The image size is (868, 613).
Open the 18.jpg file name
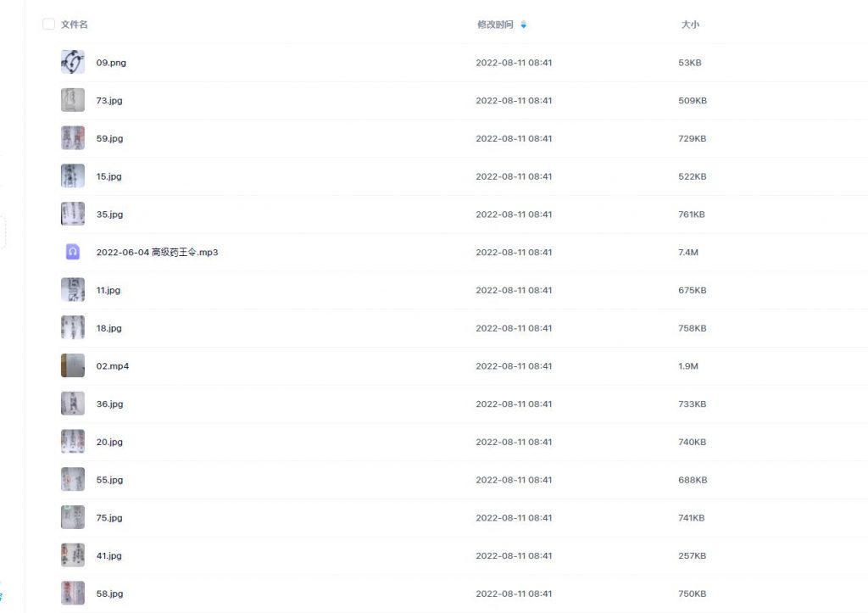coord(109,328)
